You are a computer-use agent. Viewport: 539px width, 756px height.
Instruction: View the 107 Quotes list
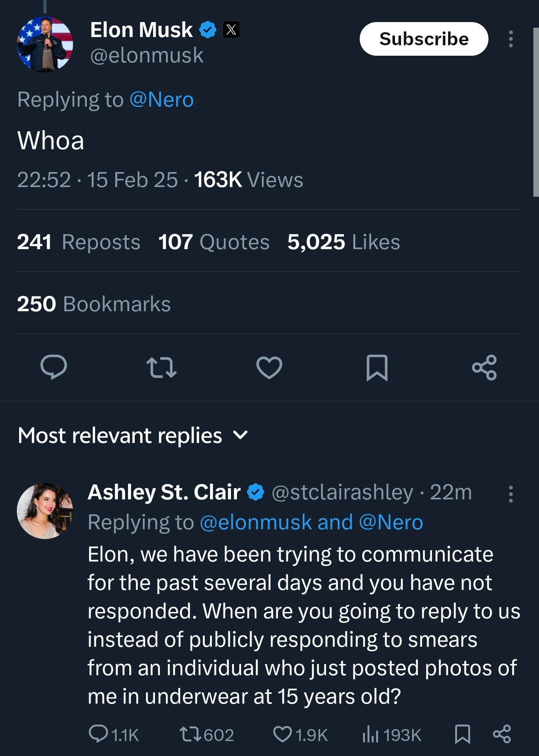214,242
